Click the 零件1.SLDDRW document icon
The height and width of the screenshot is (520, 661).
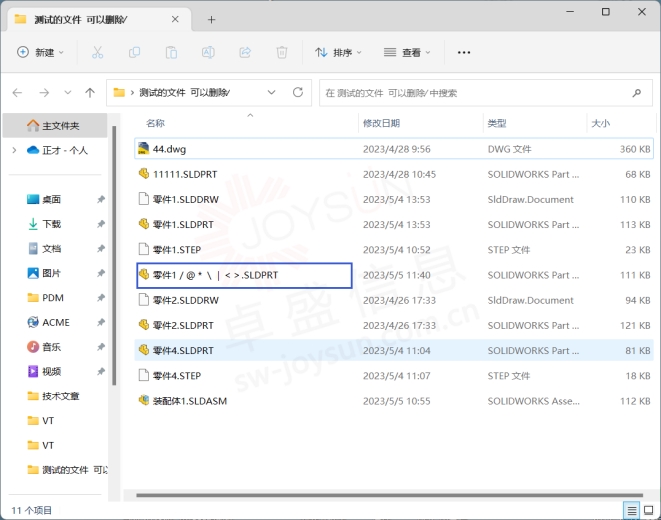144,199
